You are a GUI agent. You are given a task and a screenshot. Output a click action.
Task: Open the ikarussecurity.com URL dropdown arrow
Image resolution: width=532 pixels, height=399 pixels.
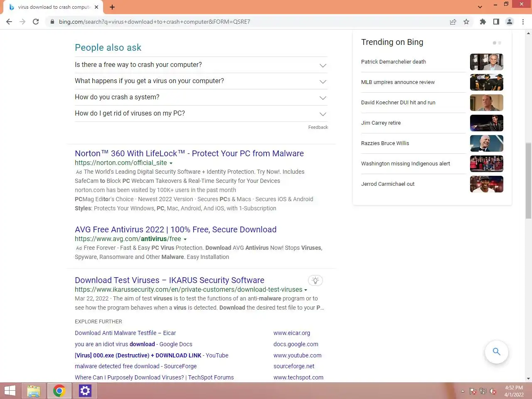(305, 290)
